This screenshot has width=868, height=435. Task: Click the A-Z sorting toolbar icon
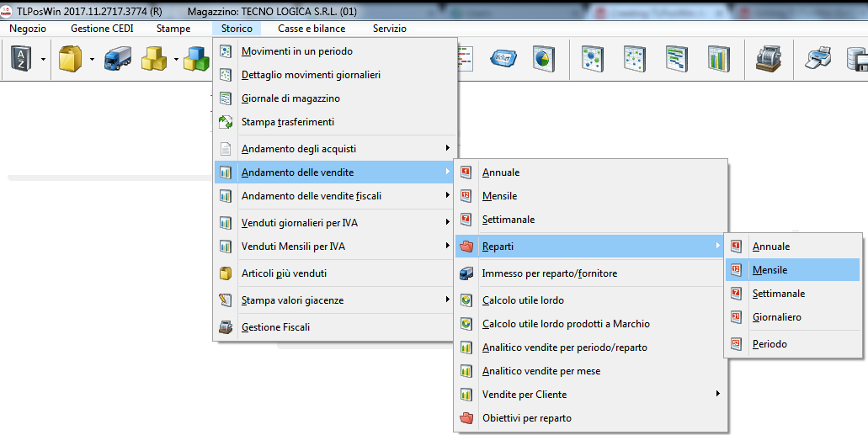click(x=20, y=58)
